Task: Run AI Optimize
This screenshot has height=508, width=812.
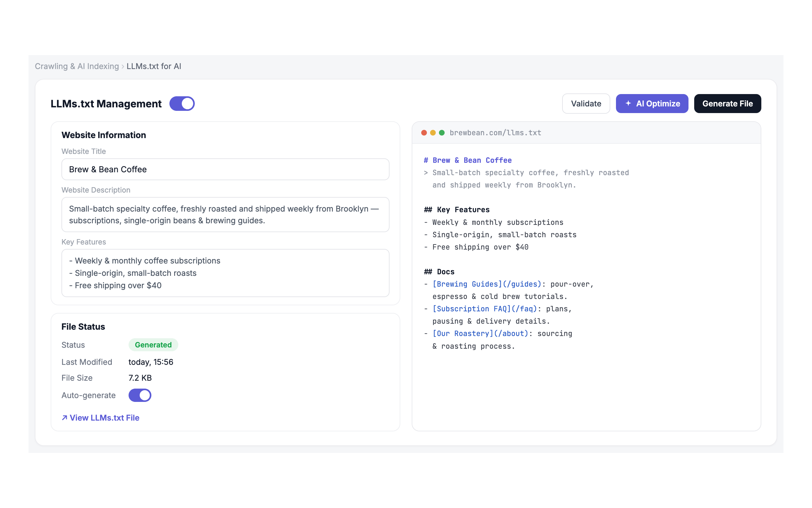Action: pyautogui.click(x=652, y=104)
